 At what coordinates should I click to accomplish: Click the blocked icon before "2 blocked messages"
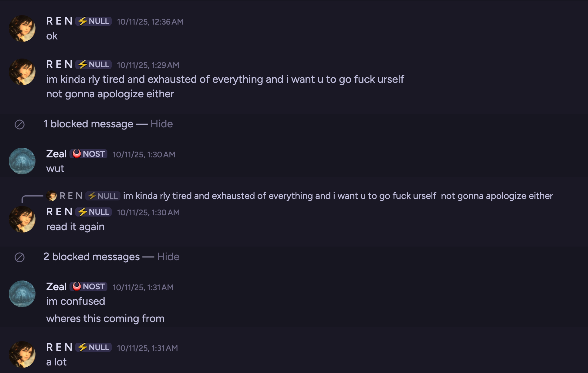click(19, 256)
